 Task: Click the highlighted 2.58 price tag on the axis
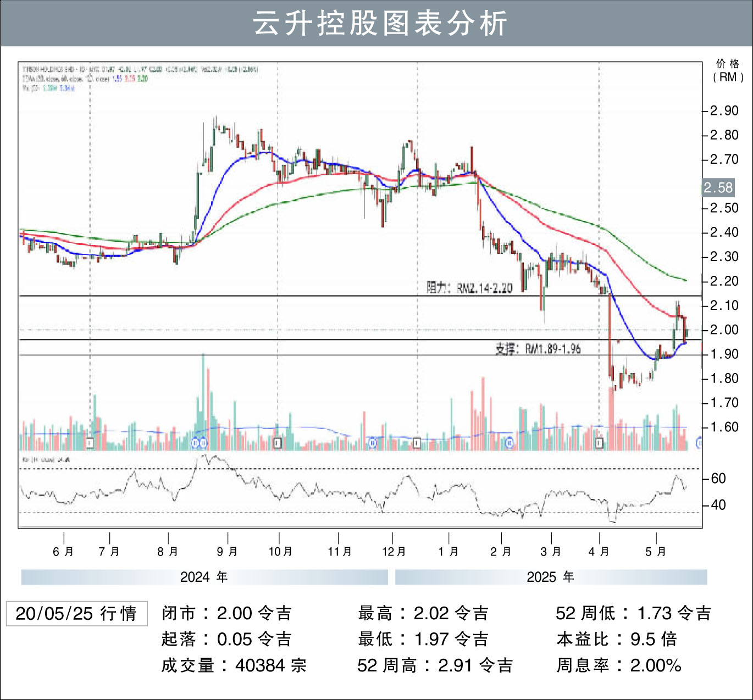(718, 188)
